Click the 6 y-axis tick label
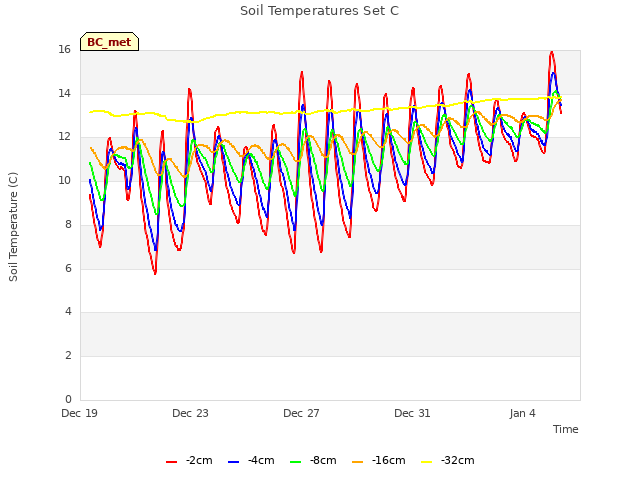 (x=68, y=268)
